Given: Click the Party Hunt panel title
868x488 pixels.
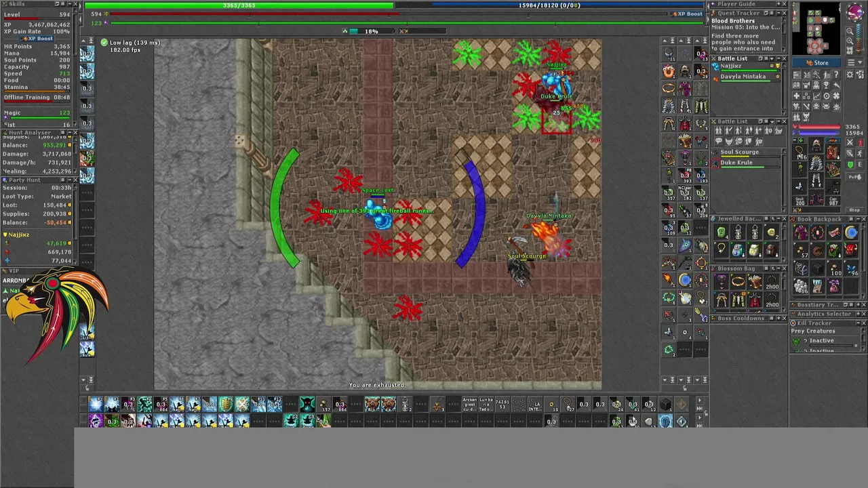Looking at the screenshot, I should 24,180.
